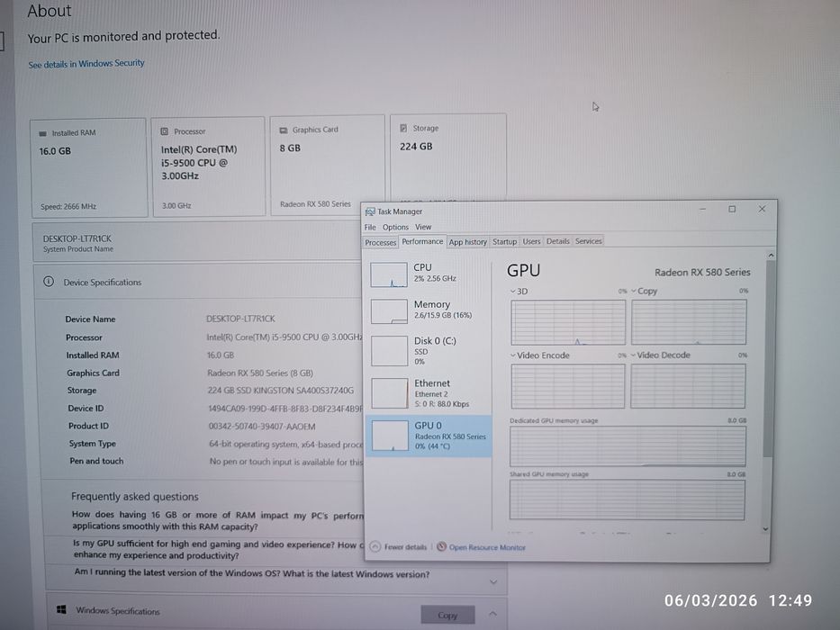Click the Task Manager title bar icon

pos(370,211)
